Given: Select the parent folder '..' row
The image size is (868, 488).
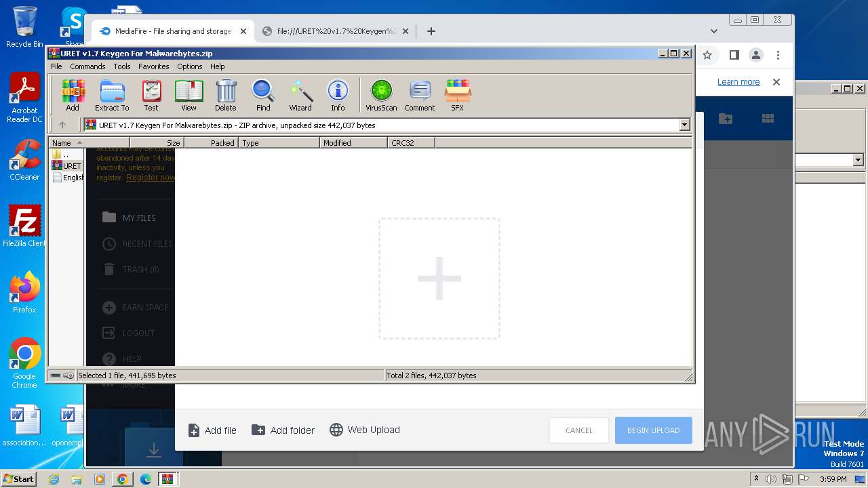Looking at the screenshot, I should [x=66, y=155].
